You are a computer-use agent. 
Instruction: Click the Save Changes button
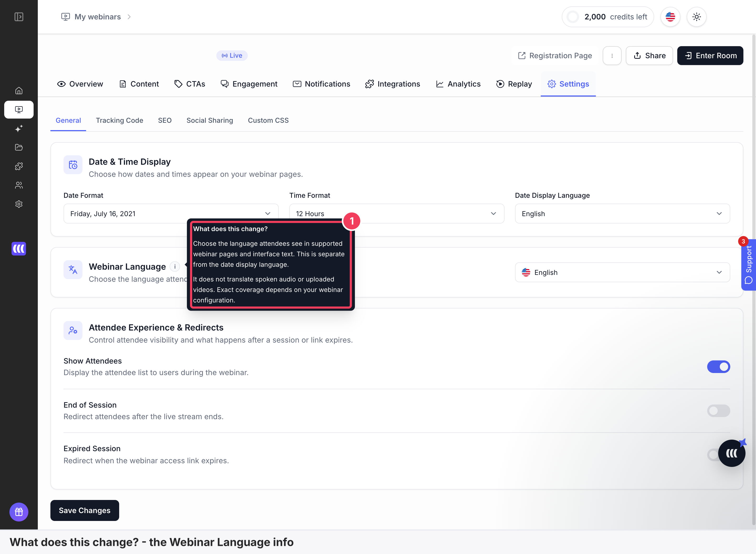click(x=85, y=510)
